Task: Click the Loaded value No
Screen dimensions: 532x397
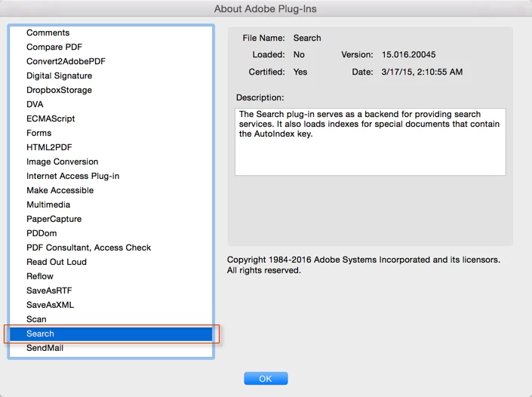Action: click(x=299, y=54)
